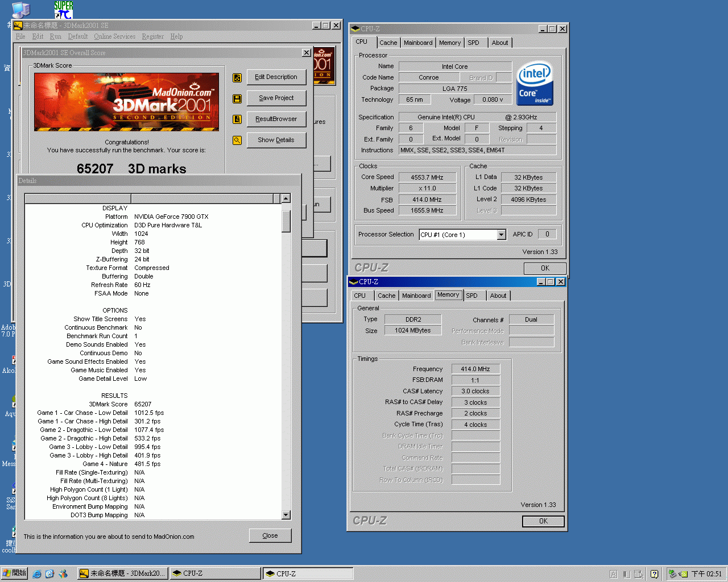Launch Internet Explorer from quick launch
Image resolution: width=728 pixels, height=582 pixels.
click(37, 574)
